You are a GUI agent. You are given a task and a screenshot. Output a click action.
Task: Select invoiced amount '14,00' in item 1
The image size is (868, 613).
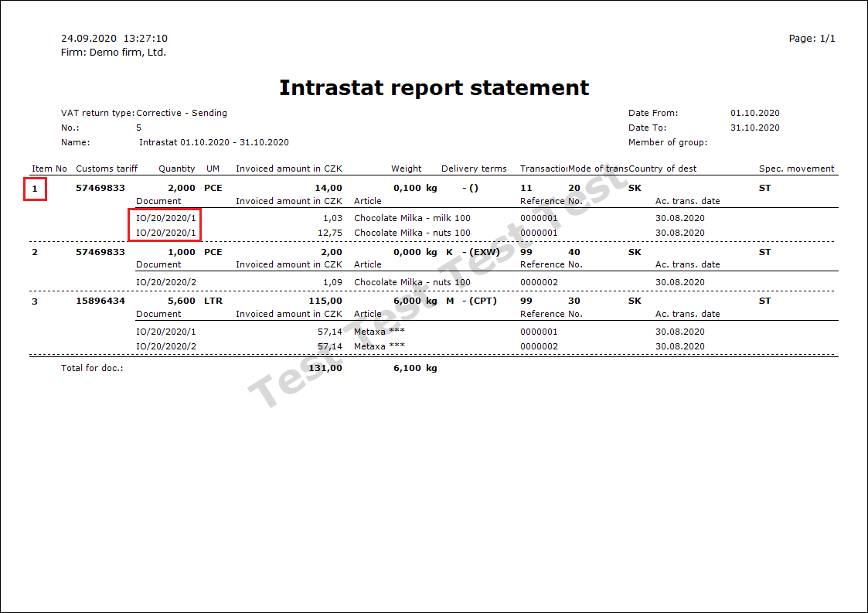[x=328, y=188]
